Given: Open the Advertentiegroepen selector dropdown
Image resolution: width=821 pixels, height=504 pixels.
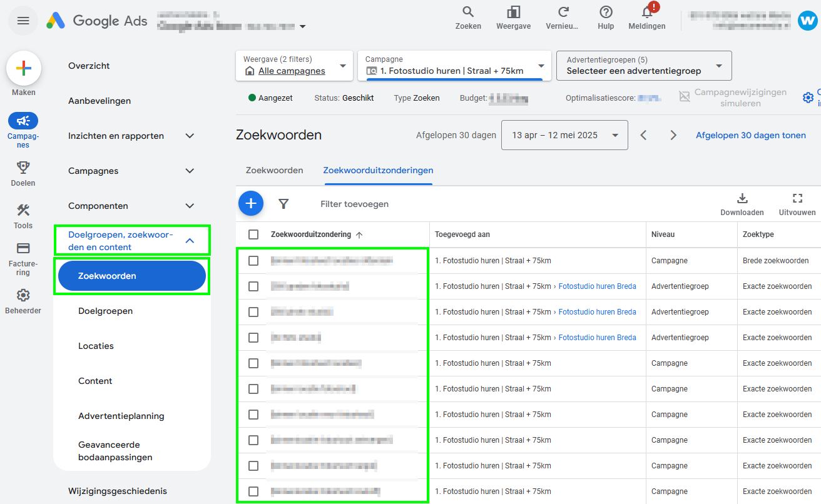Looking at the screenshot, I should (644, 66).
